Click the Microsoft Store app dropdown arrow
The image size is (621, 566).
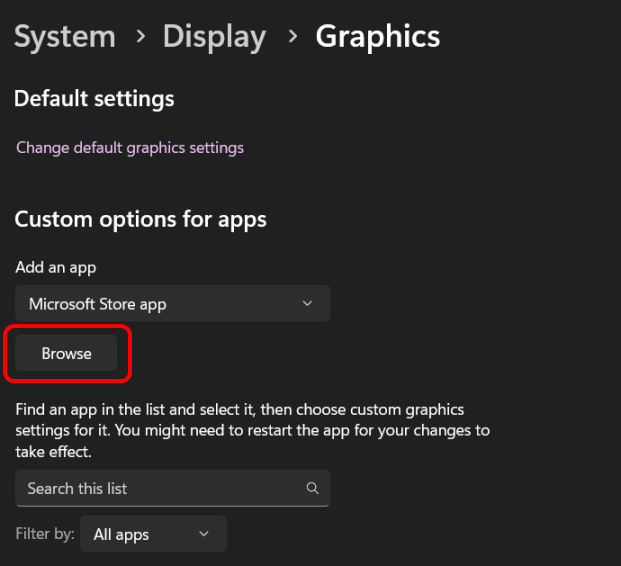tap(307, 303)
